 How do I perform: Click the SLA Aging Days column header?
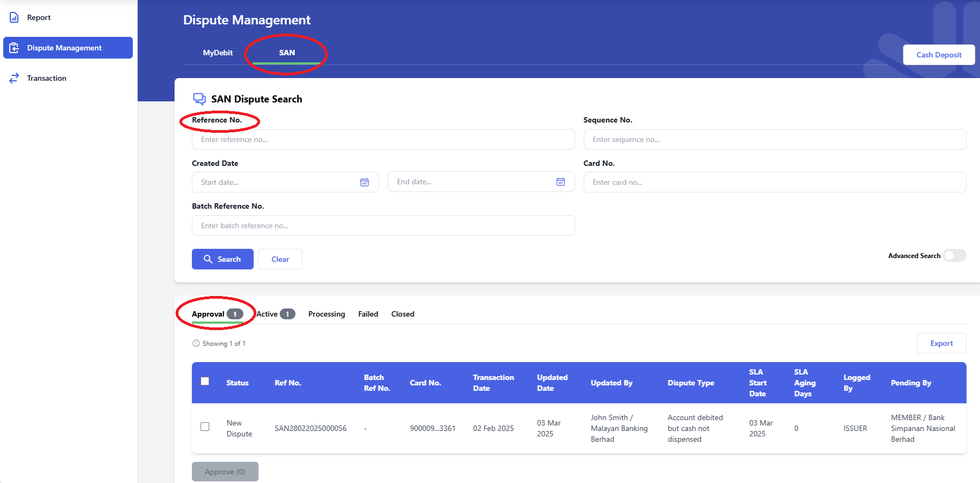pyautogui.click(x=805, y=383)
